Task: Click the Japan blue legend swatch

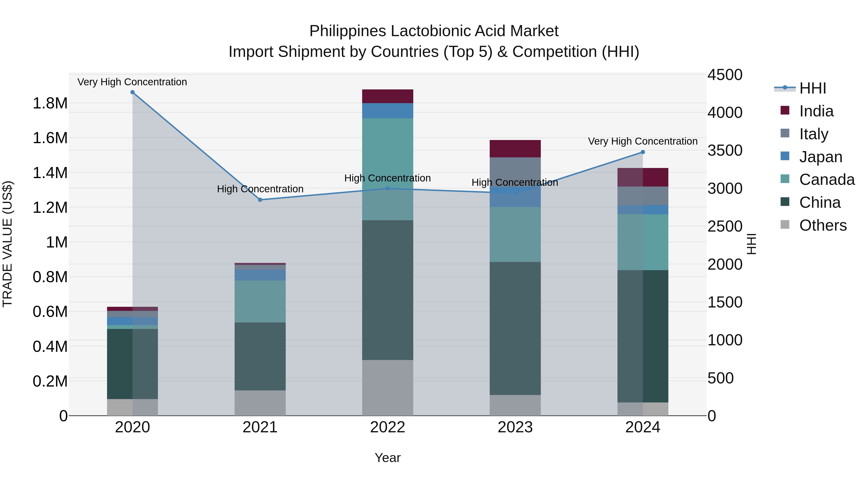Action: (785, 156)
